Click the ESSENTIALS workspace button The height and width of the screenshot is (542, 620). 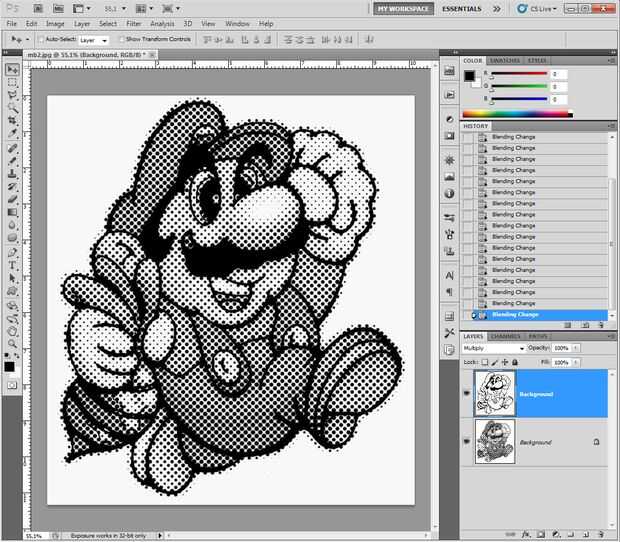[461, 8]
